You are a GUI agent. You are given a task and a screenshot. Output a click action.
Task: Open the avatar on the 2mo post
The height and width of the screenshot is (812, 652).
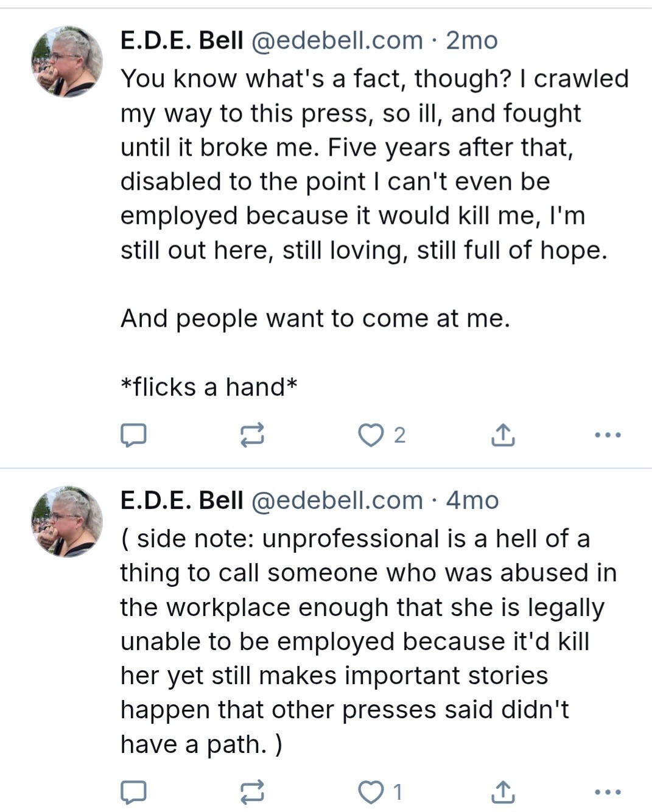67,62
